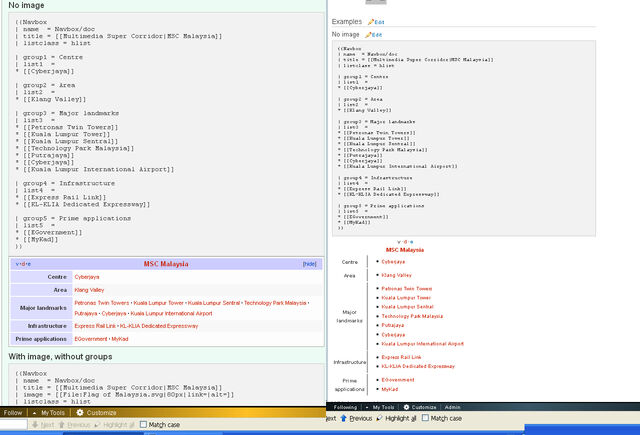Click the pencil Edit icon beside right window's No image
Image resolution: width=640 pixels, height=435 pixels.
pos(373,35)
